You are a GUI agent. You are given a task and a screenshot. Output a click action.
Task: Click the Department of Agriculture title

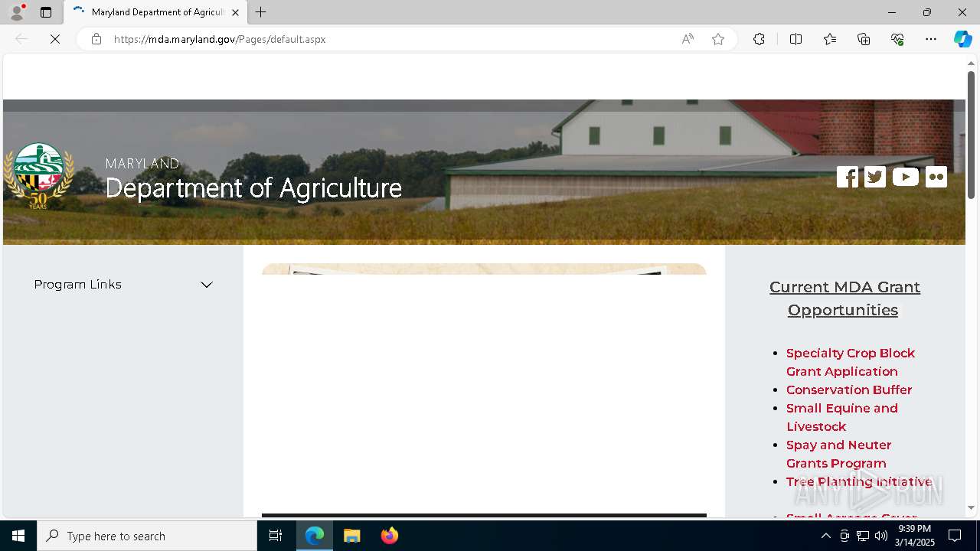pyautogui.click(x=253, y=187)
